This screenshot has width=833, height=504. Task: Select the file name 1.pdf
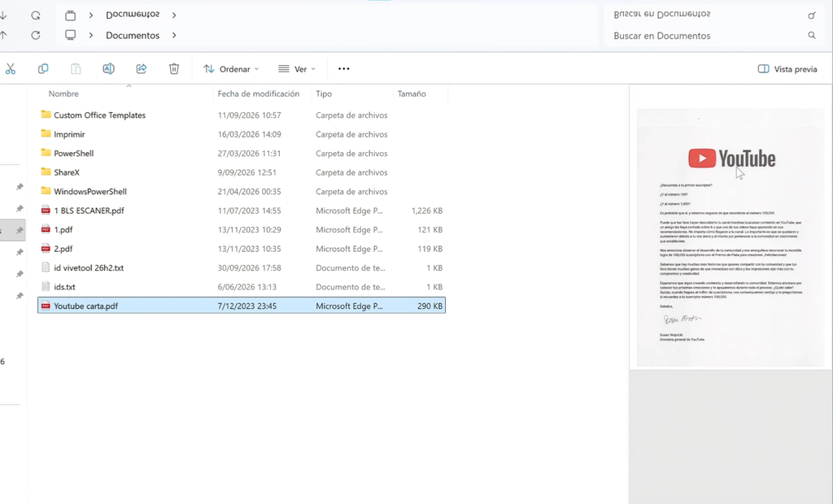coord(63,229)
